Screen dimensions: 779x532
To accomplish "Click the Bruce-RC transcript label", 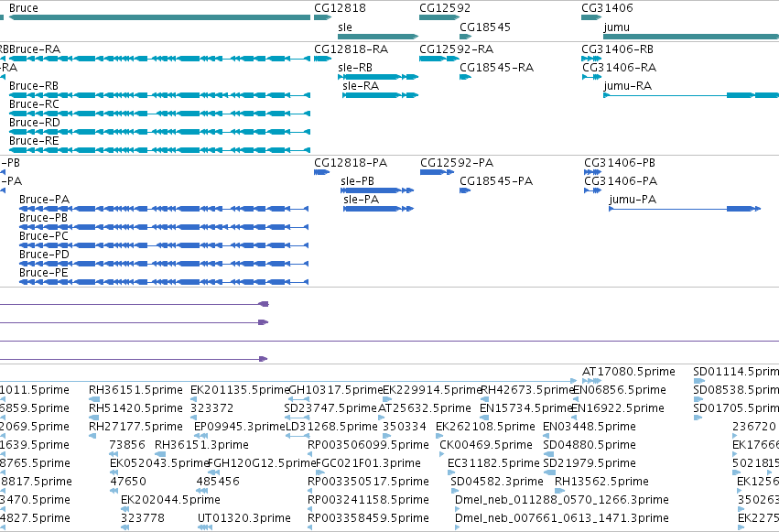I will (34, 104).
